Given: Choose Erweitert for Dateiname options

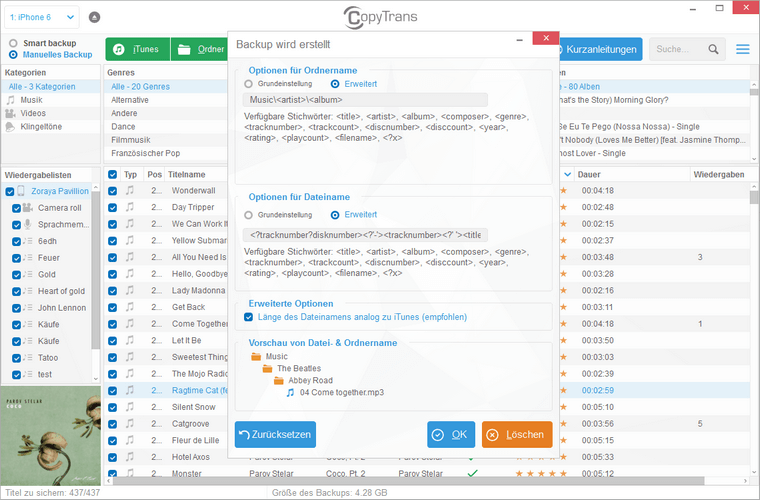Looking at the screenshot, I should tap(335, 215).
